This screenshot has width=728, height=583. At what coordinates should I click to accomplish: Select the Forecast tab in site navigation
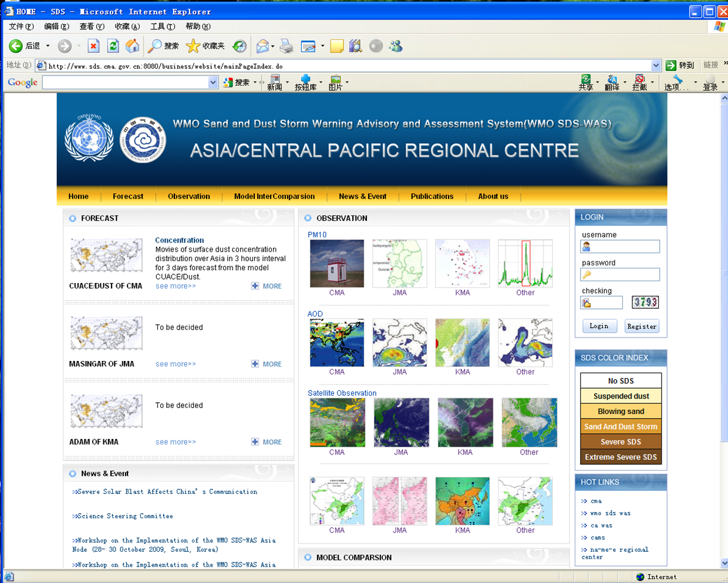tap(128, 196)
